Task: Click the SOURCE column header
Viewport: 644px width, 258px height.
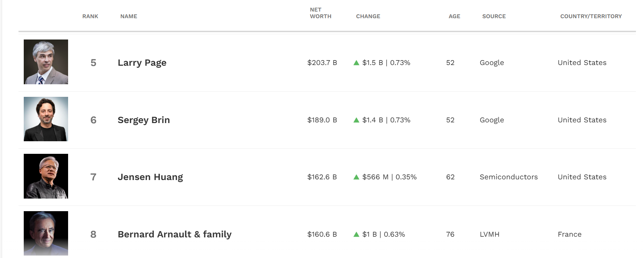Action: tap(493, 16)
